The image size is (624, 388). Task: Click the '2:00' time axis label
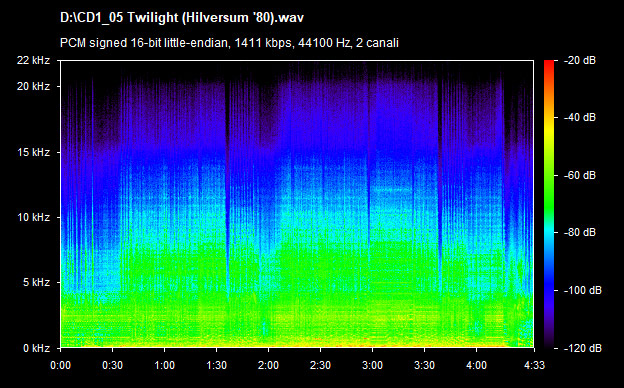268,365
